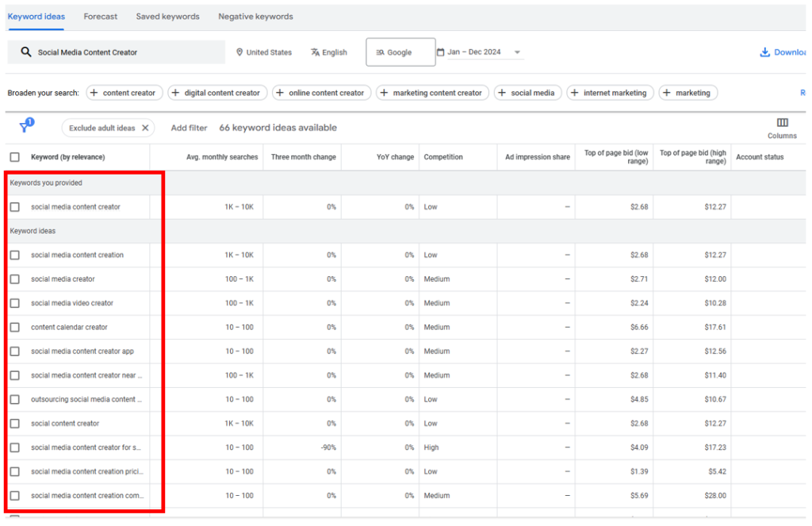The image size is (812, 526).
Task: Add 'digital content creator' suggestion chip
Action: tap(216, 93)
